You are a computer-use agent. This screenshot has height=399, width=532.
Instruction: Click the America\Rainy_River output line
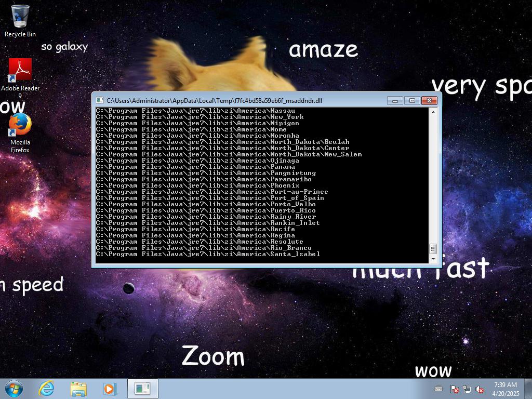pyautogui.click(x=206, y=217)
